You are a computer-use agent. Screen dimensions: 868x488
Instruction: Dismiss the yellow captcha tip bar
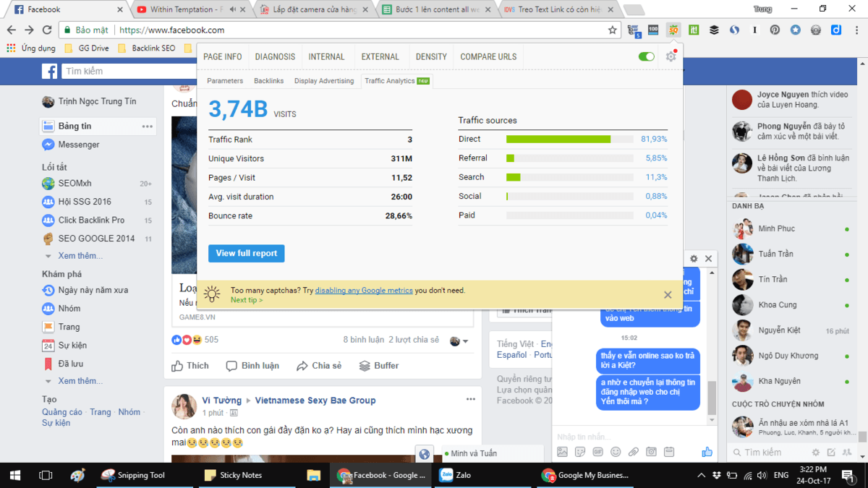(668, 295)
